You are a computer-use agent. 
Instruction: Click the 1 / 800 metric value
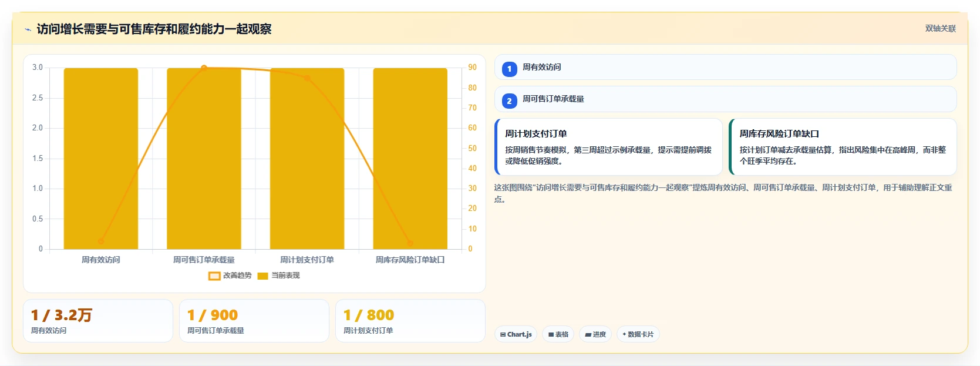pyautogui.click(x=369, y=315)
